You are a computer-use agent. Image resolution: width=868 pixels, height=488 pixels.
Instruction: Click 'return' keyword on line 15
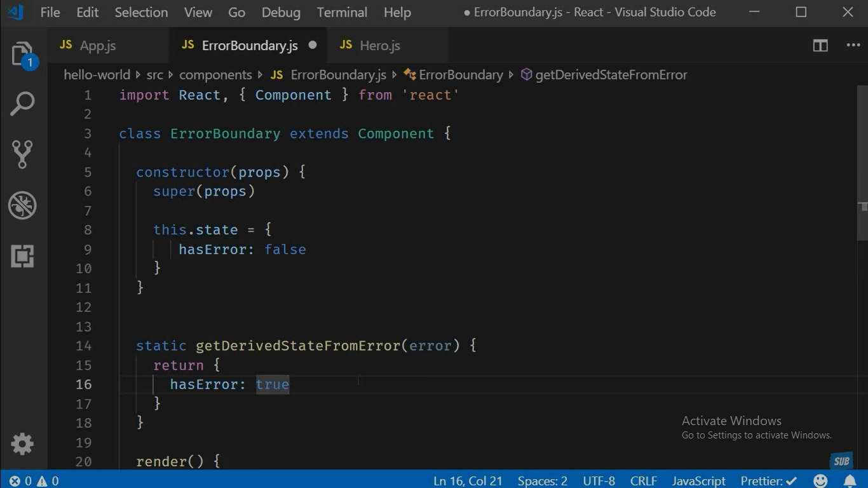(179, 365)
